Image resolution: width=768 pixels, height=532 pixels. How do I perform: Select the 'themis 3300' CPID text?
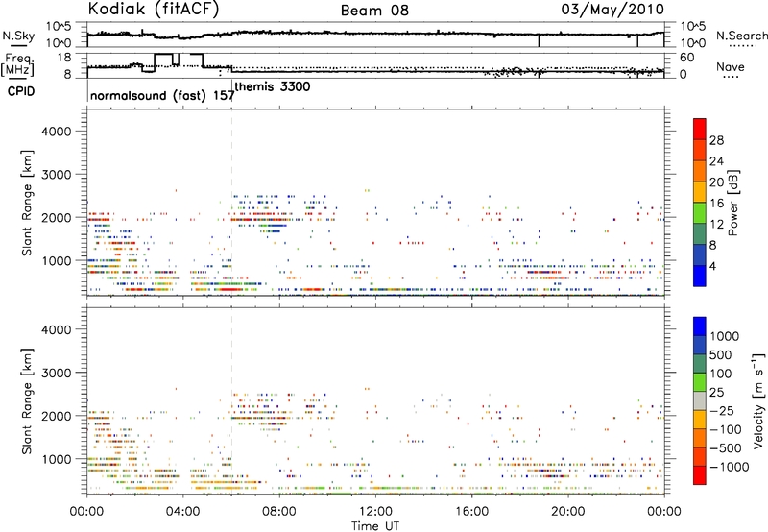pyautogui.click(x=273, y=86)
